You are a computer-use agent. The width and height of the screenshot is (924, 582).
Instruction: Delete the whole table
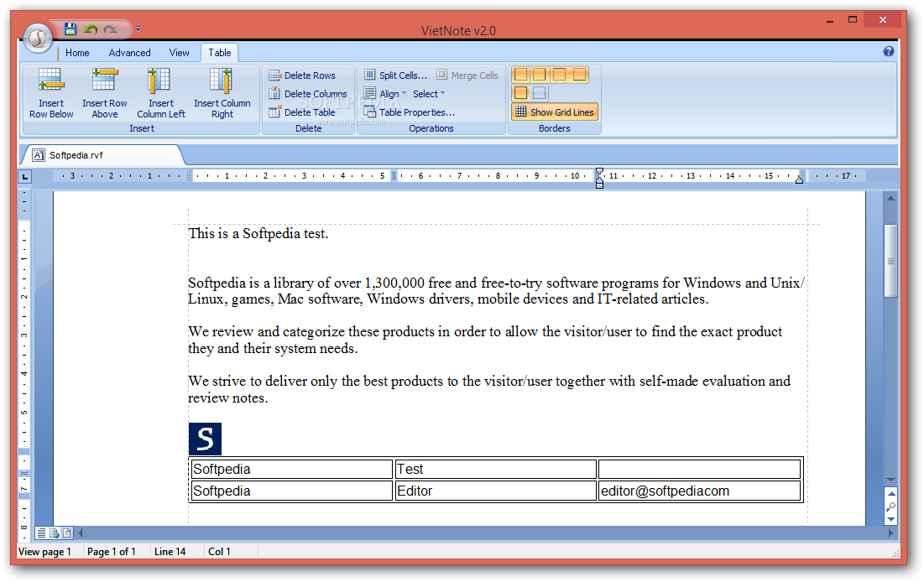(302, 112)
